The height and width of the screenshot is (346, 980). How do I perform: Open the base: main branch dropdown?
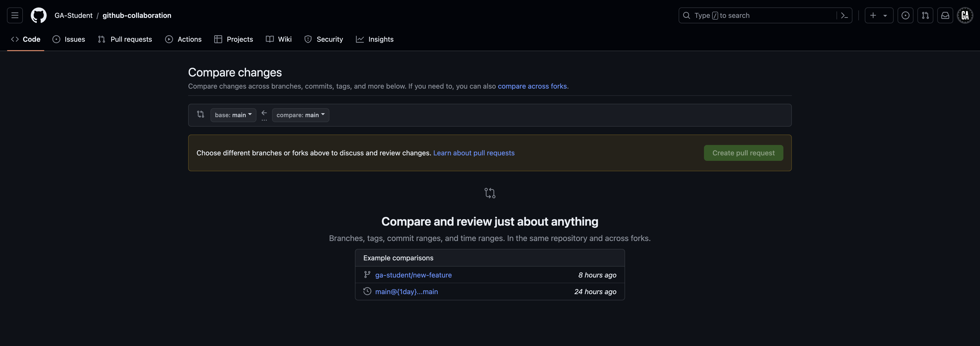click(233, 115)
